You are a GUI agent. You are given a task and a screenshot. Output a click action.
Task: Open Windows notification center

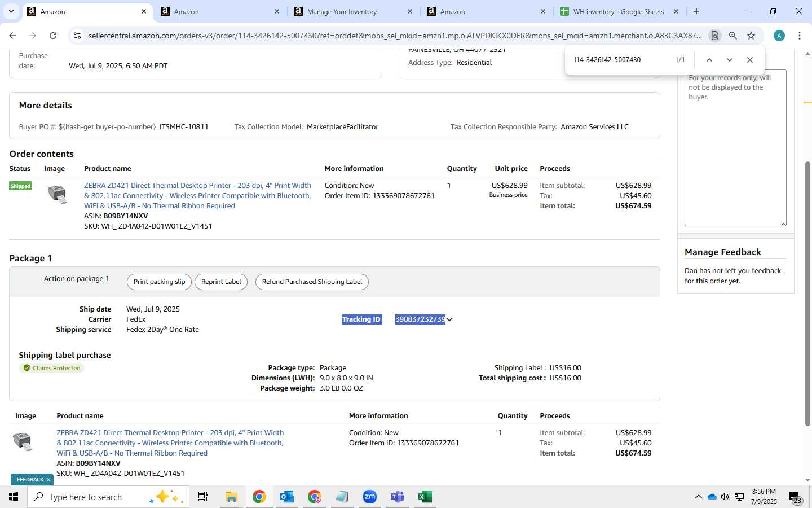795,497
